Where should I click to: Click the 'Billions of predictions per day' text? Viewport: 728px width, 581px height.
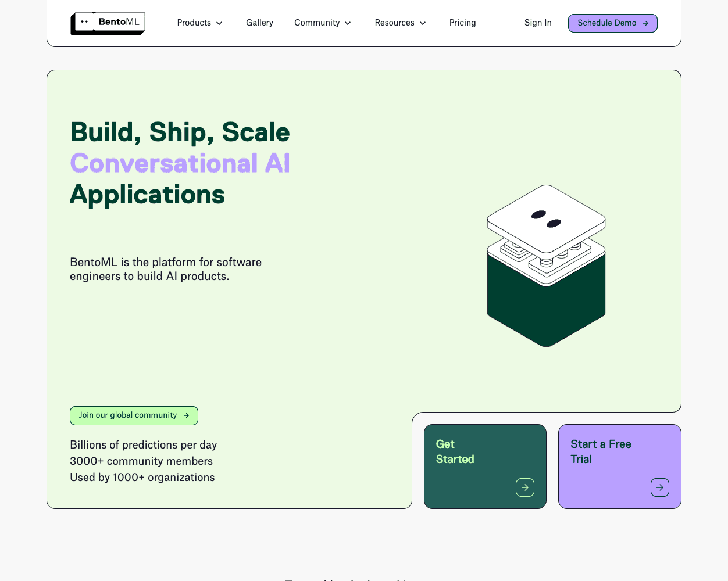(144, 445)
